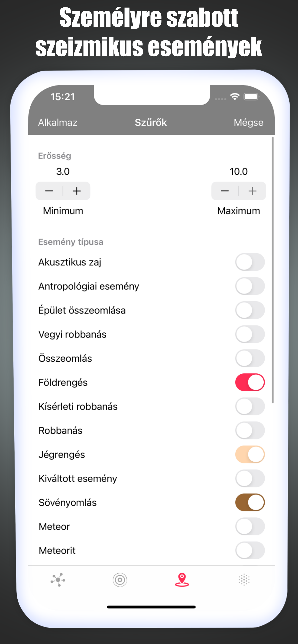This screenshot has height=644, width=298.
Task: Open the network cluster tab icon
Action: point(58,580)
